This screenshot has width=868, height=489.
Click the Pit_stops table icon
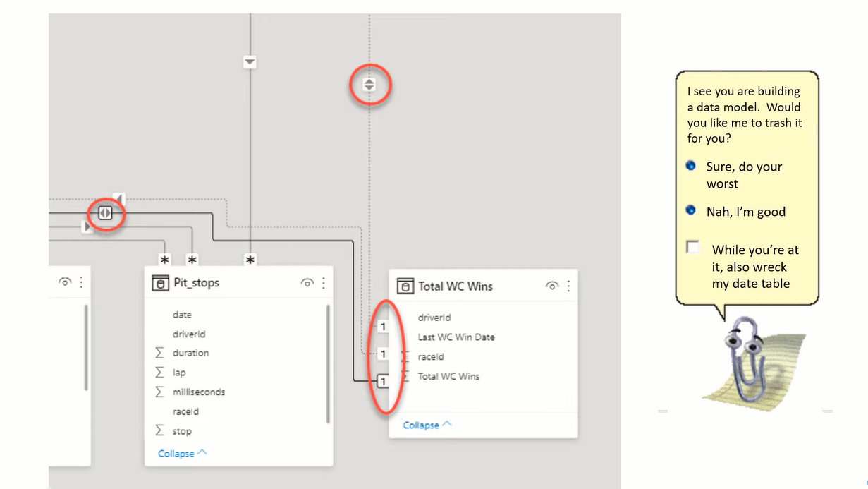pos(161,283)
